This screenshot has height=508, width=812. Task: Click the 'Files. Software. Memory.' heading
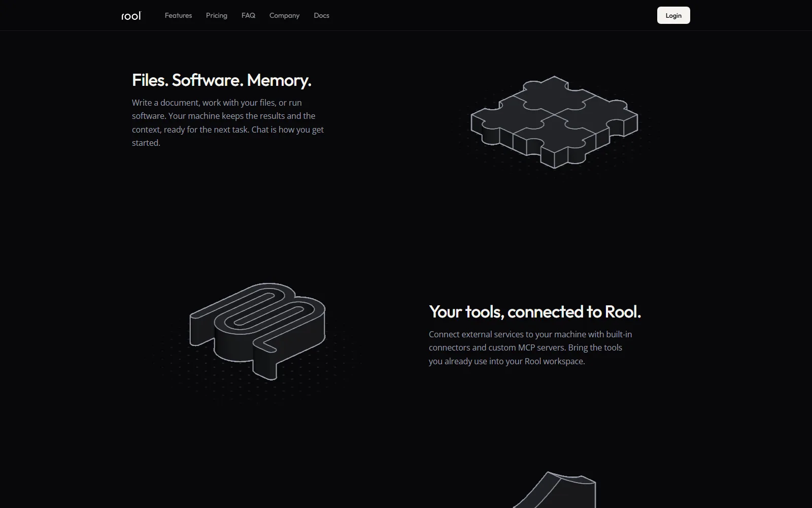tap(222, 80)
